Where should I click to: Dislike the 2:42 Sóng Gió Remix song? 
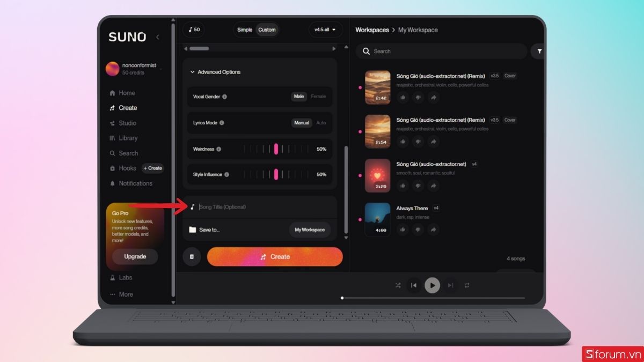pyautogui.click(x=418, y=98)
